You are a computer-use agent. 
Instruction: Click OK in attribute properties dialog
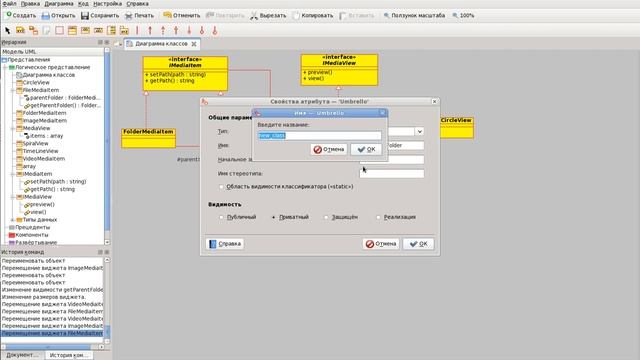418,244
